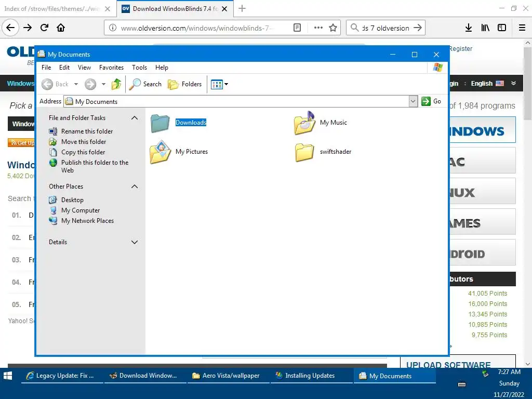Click the Back arrow in My Documents
This screenshot has width=532, height=399.
click(x=47, y=84)
